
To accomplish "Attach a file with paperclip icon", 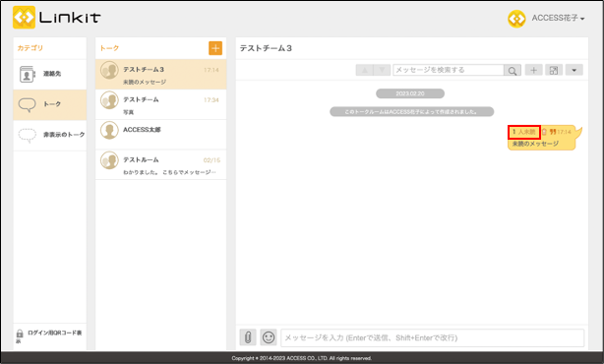I will tap(248, 337).
